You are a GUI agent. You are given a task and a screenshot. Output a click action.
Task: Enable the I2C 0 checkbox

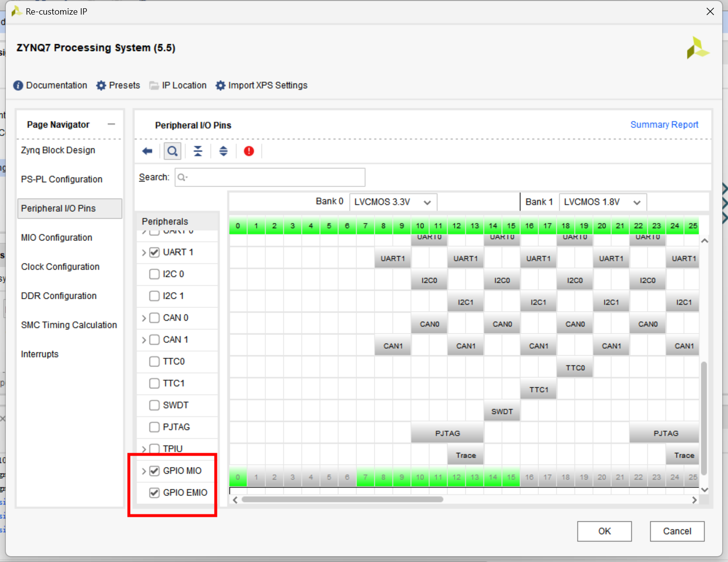click(154, 274)
